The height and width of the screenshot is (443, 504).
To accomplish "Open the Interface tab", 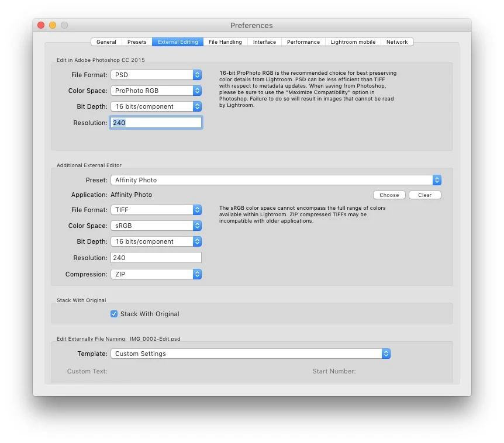I will 264,41.
